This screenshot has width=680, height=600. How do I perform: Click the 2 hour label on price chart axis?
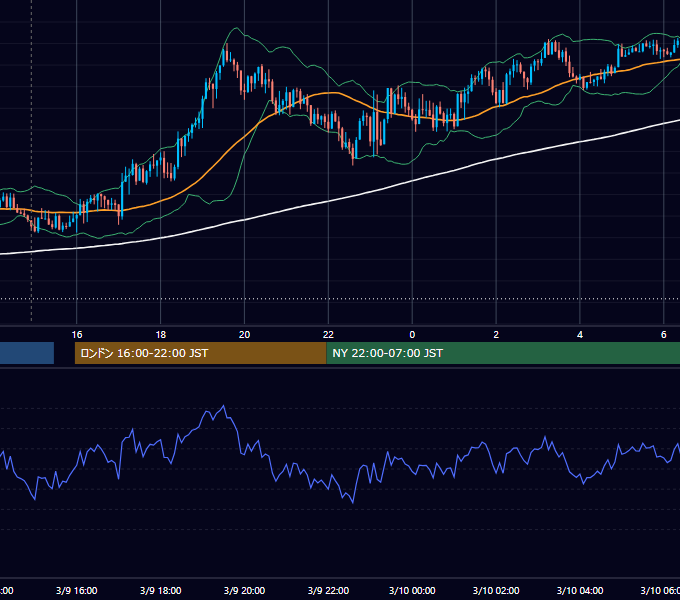[x=496, y=334]
